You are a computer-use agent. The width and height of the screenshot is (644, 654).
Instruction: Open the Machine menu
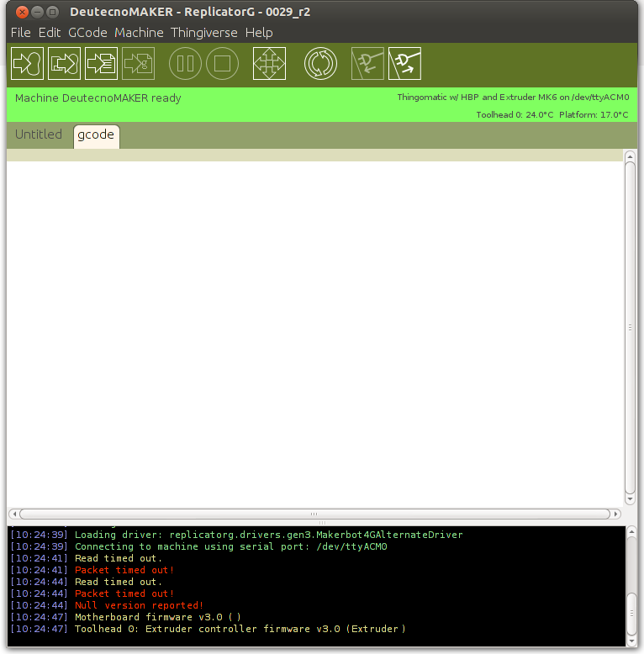139,33
